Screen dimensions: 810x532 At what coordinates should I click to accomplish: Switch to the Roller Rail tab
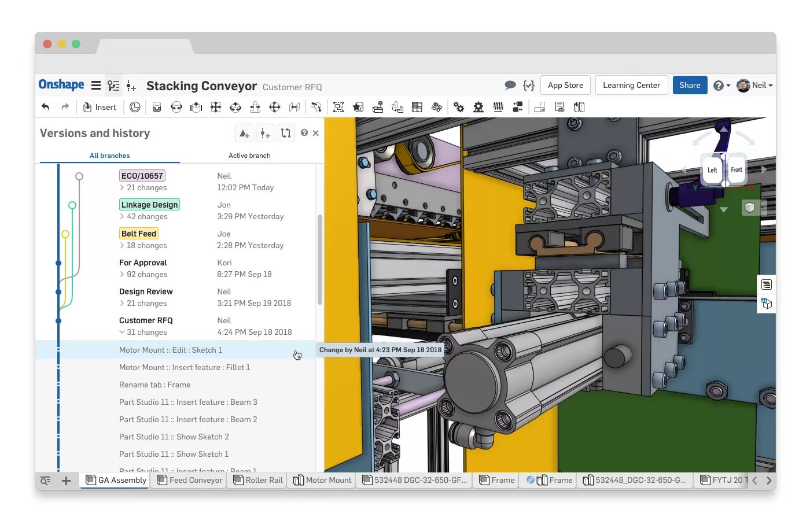click(258, 480)
